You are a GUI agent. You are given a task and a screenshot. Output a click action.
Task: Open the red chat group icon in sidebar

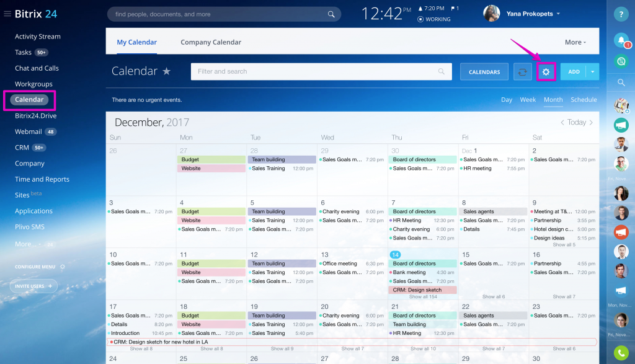coord(621,233)
